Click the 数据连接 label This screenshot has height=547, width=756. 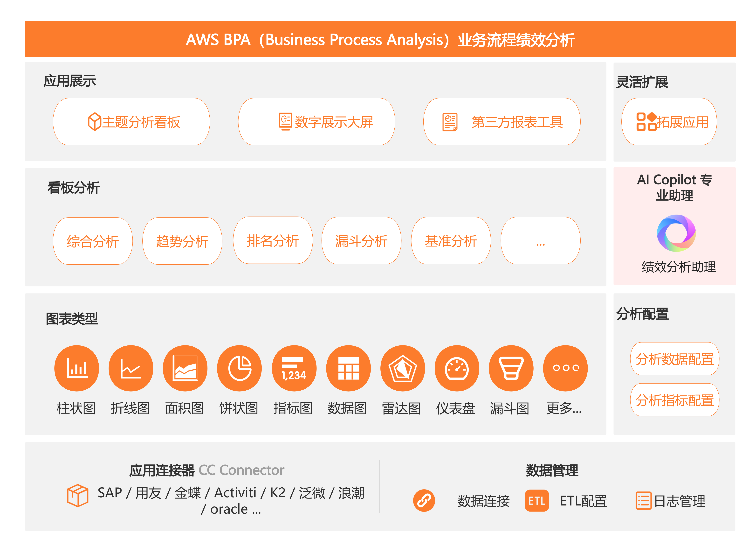483,501
